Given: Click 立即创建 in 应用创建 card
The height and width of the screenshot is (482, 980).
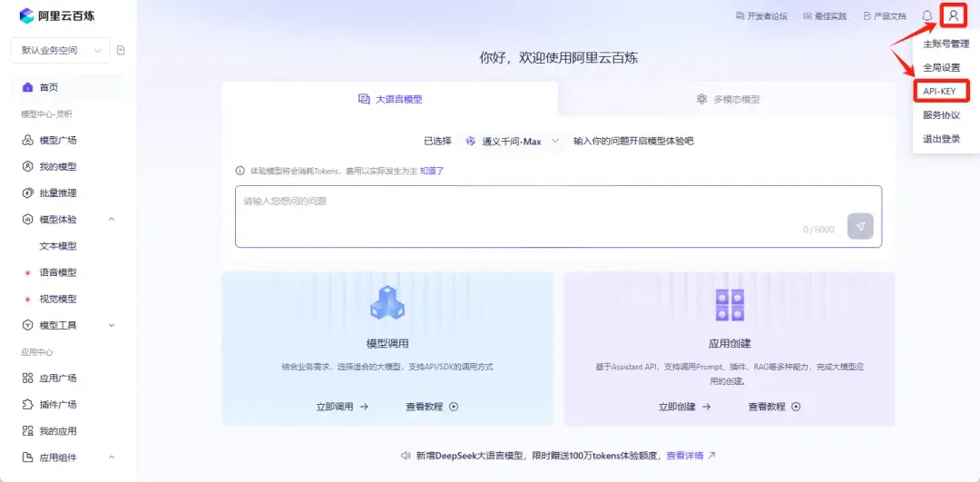Looking at the screenshot, I should pyautogui.click(x=684, y=407).
